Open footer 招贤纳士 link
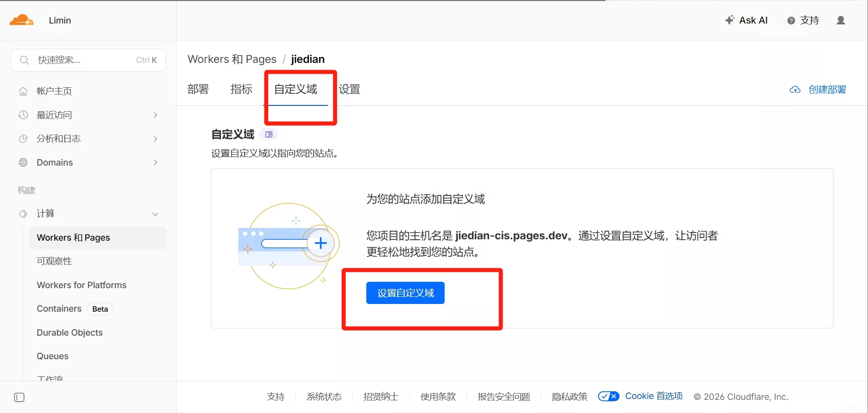868x413 pixels. 381,397
